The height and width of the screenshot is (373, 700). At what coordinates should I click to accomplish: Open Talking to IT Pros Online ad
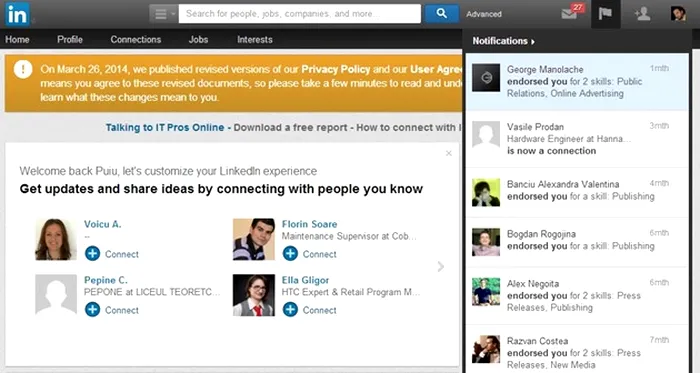point(165,128)
